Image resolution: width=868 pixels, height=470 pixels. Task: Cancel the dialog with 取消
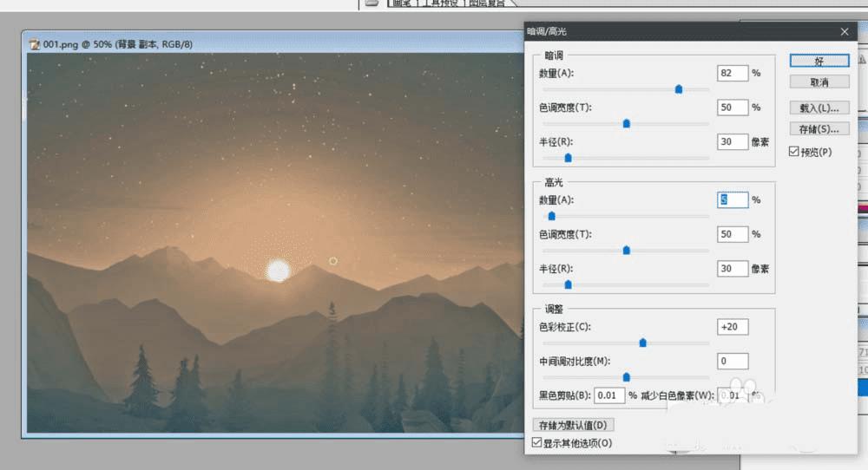coord(819,82)
